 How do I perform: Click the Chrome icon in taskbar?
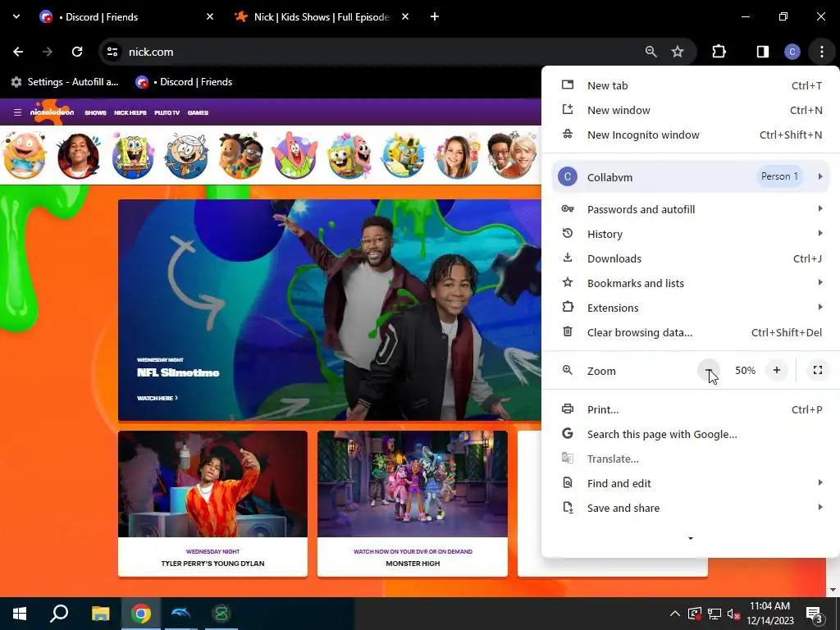pos(141,614)
